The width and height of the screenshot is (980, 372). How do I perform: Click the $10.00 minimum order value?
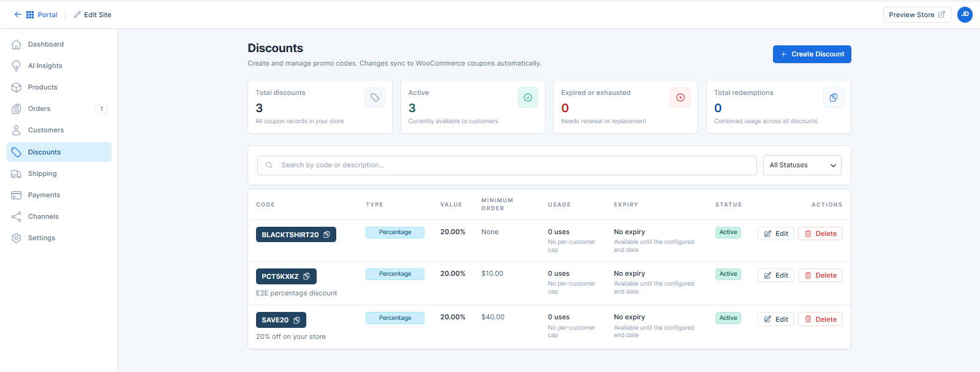tap(492, 273)
